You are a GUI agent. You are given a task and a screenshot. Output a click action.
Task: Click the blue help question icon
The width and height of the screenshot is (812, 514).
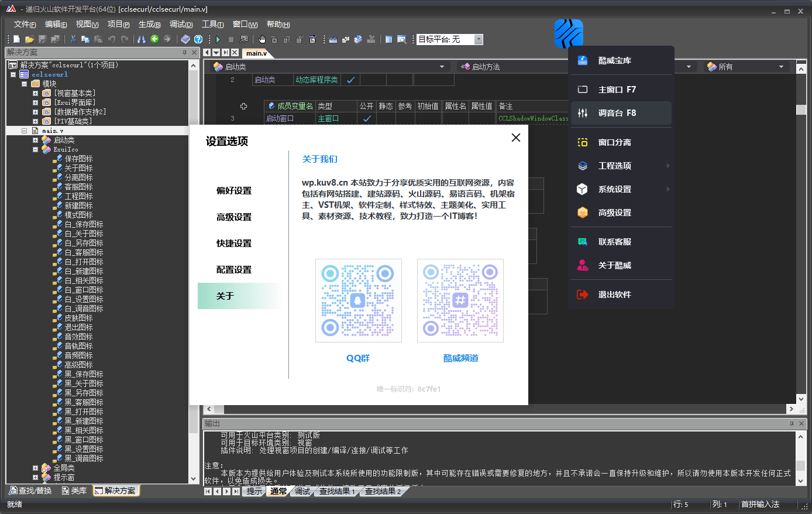(198, 39)
